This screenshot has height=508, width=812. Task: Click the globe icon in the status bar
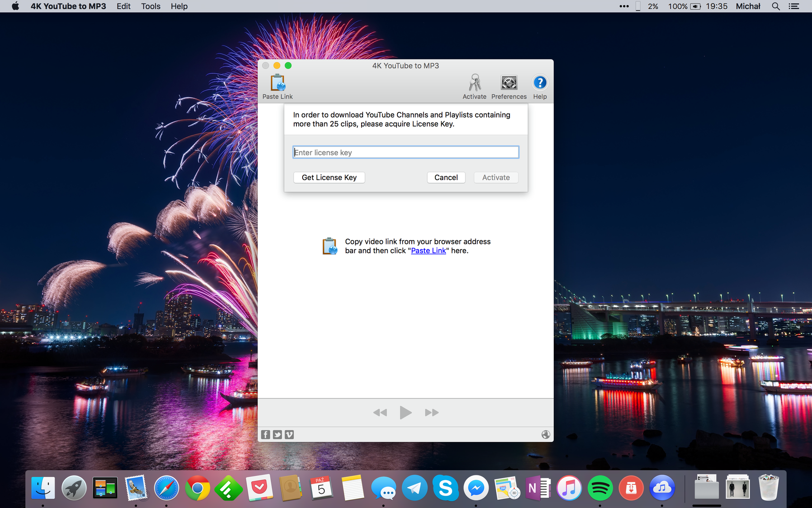click(x=546, y=435)
